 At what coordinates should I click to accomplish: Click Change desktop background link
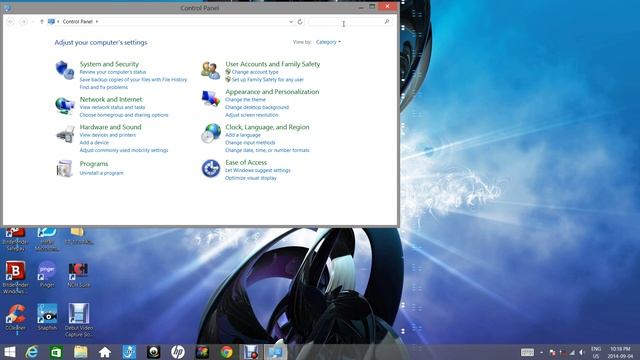[257, 107]
